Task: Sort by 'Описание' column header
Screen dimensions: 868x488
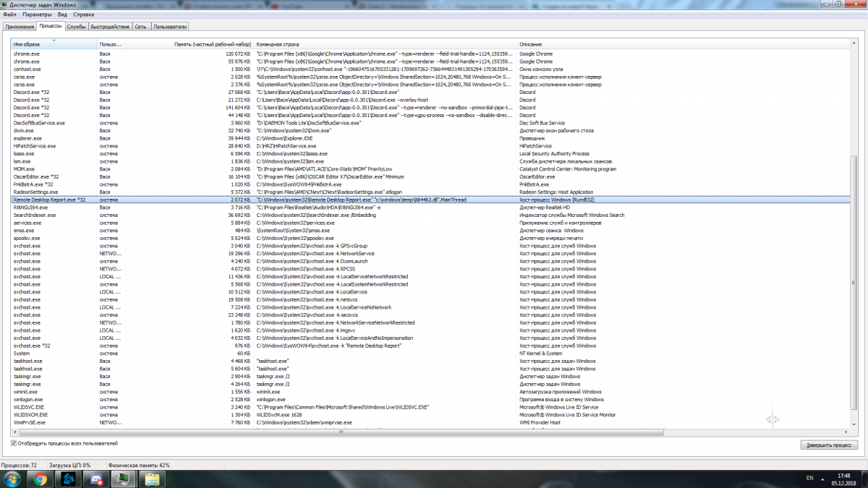Action: (x=683, y=45)
